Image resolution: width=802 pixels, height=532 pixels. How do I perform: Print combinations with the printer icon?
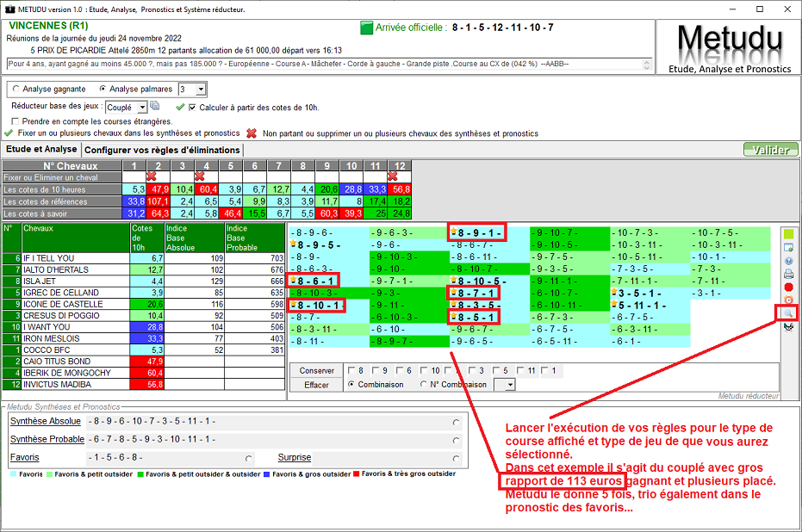(x=788, y=274)
